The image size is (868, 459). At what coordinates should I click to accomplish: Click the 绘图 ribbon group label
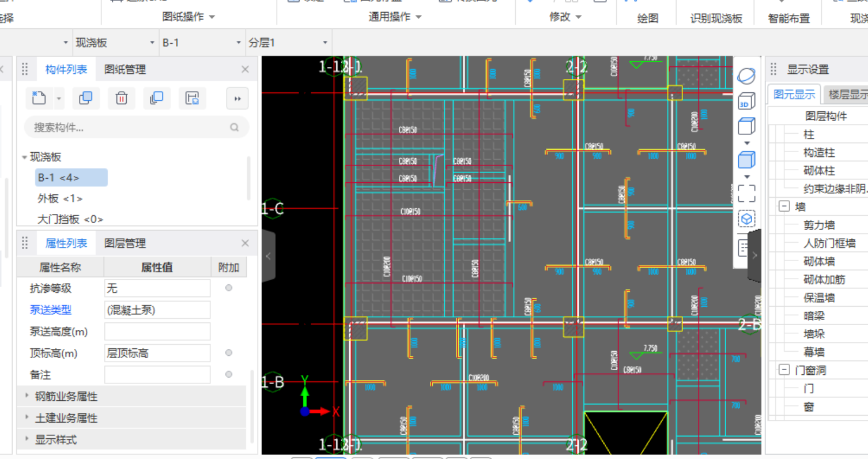[648, 18]
